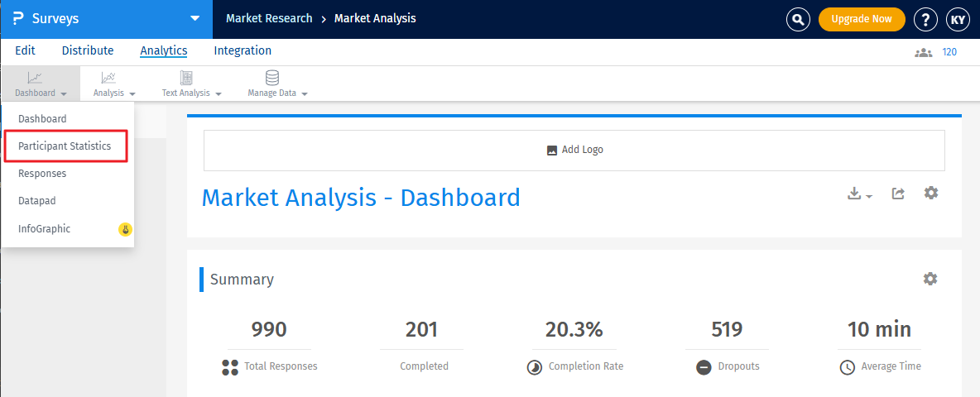Viewport: 980px width, 397px height.
Task: Expand the Manage Data dropdown
Action: point(305,93)
